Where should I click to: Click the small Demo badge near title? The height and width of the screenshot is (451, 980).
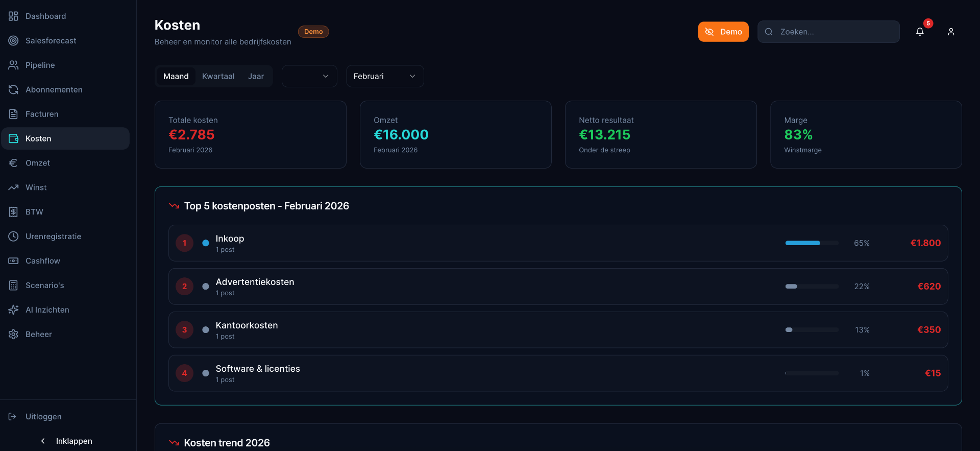coord(313,32)
